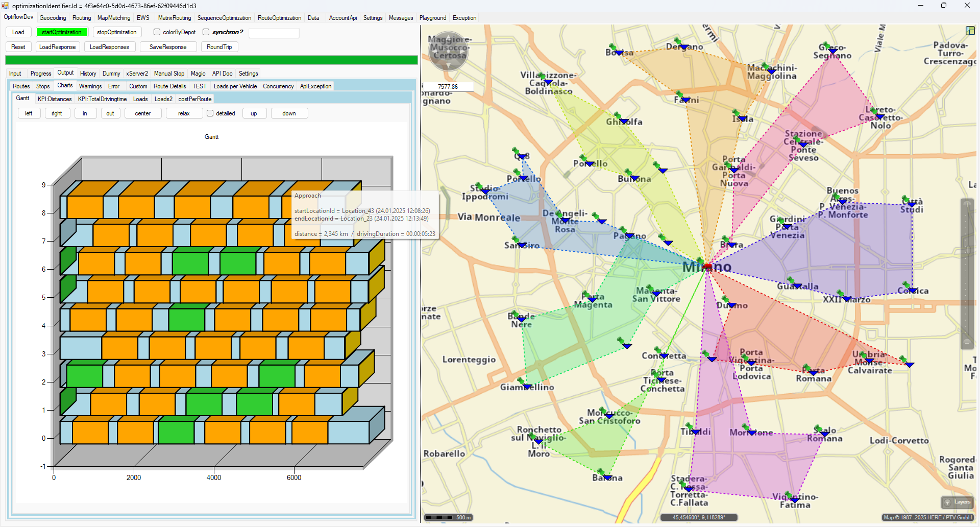Image resolution: width=980 pixels, height=527 pixels.
Task: Open the RouteOptimization menu
Action: click(x=279, y=18)
